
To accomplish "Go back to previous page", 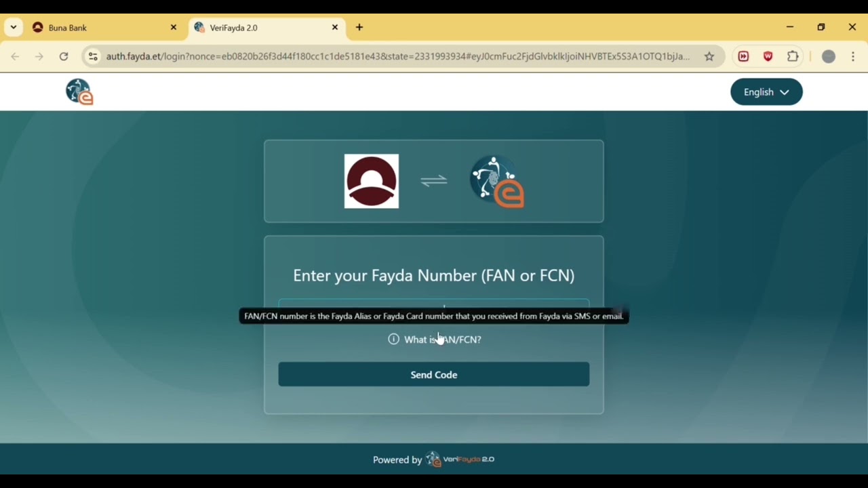I will 15,57.
